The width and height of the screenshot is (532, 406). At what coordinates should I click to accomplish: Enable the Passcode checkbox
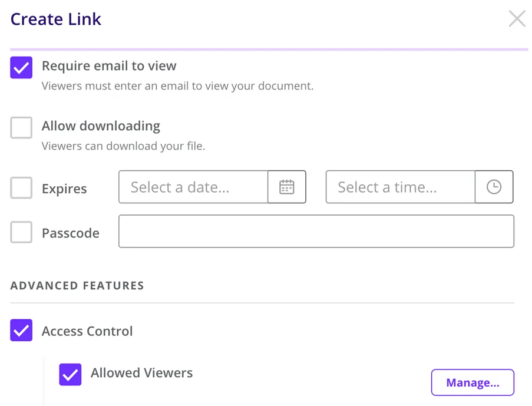pos(21,232)
